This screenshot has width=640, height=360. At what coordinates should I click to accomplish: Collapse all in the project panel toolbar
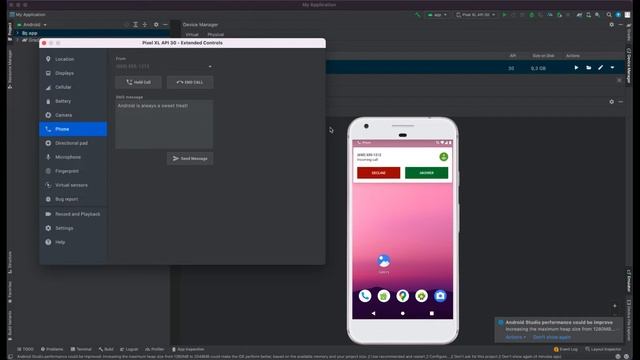tap(144, 24)
